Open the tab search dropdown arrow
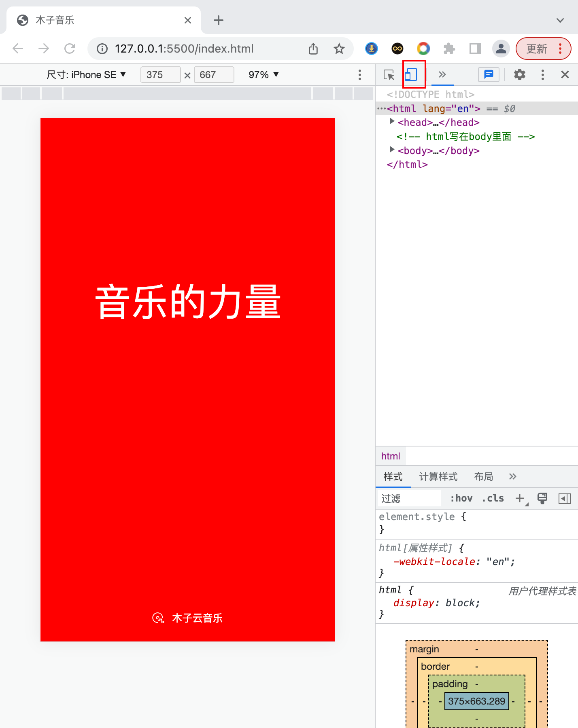The width and height of the screenshot is (578, 728). click(560, 20)
